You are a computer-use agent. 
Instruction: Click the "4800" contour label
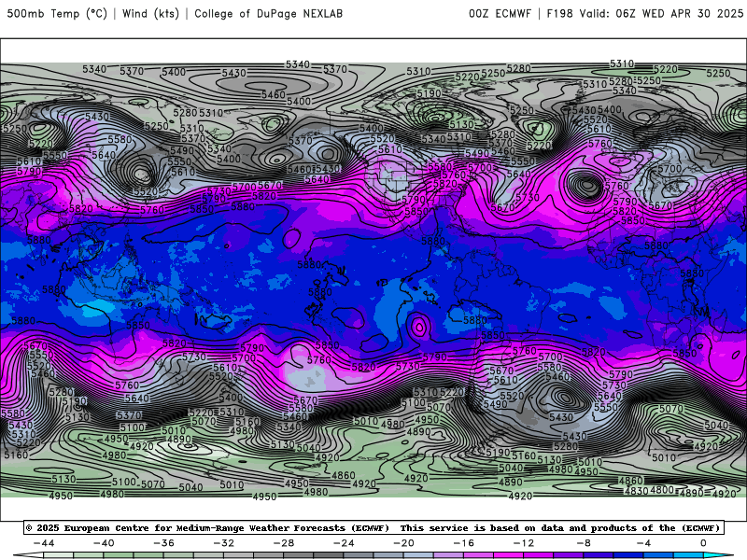click(662, 489)
